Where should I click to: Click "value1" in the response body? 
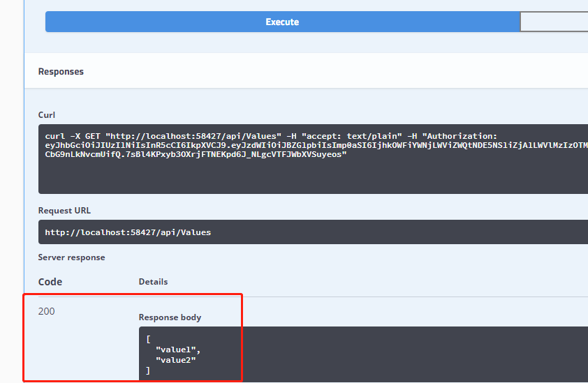177,349
